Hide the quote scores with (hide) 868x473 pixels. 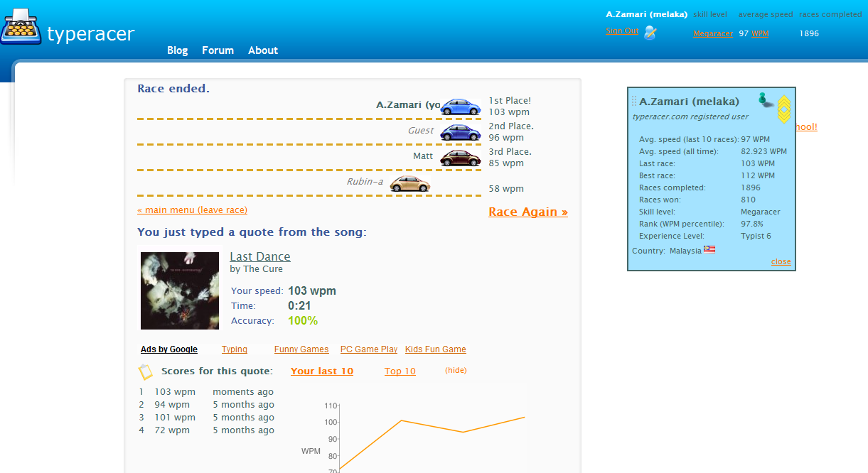pyautogui.click(x=455, y=370)
